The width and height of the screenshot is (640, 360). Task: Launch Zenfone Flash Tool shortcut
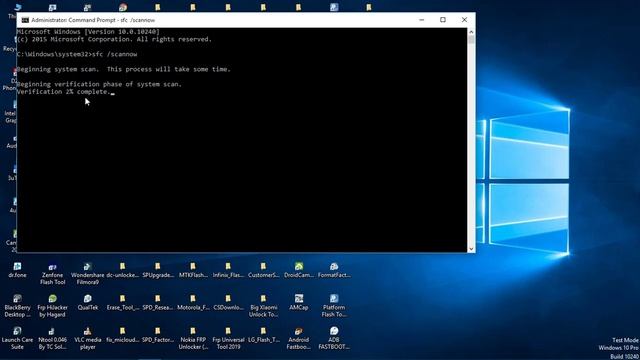pyautogui.click(x=52, y=273)
